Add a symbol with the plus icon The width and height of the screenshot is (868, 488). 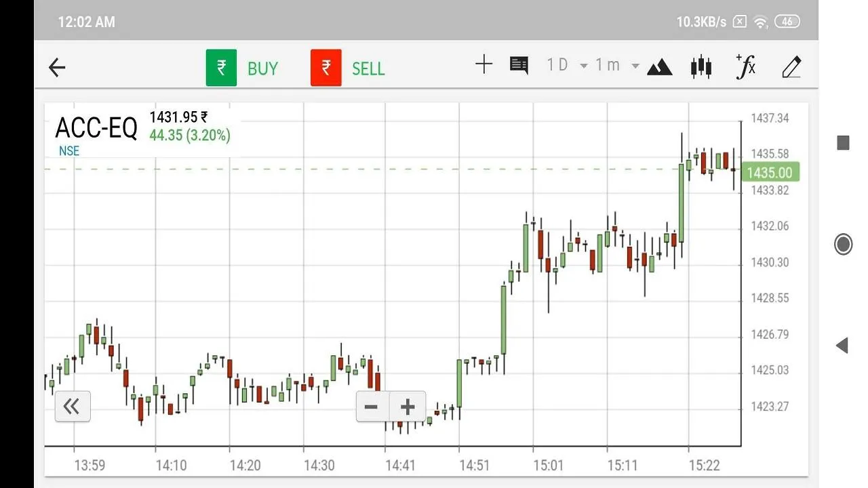coord(484,65)
